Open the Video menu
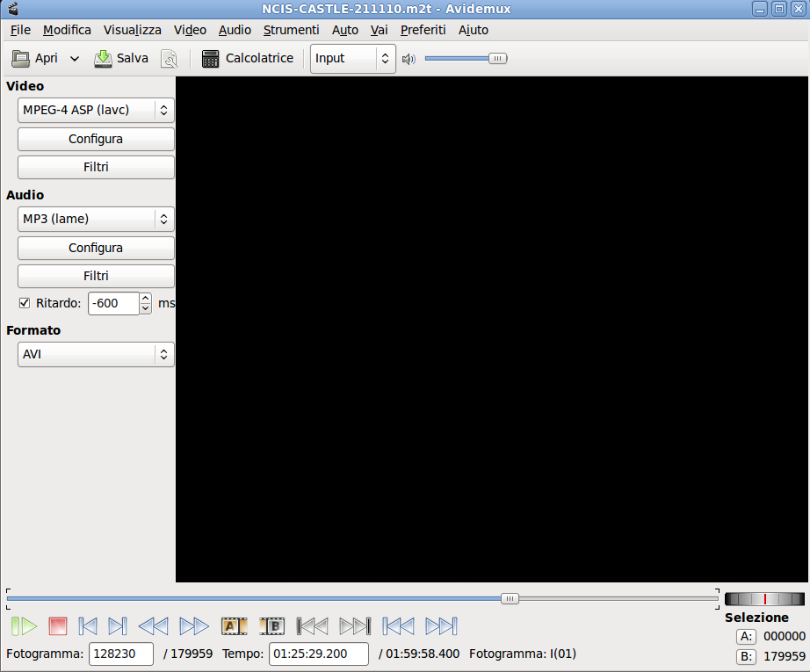The width and height of the screenshot is (810, 672). (x=190, y=30)
